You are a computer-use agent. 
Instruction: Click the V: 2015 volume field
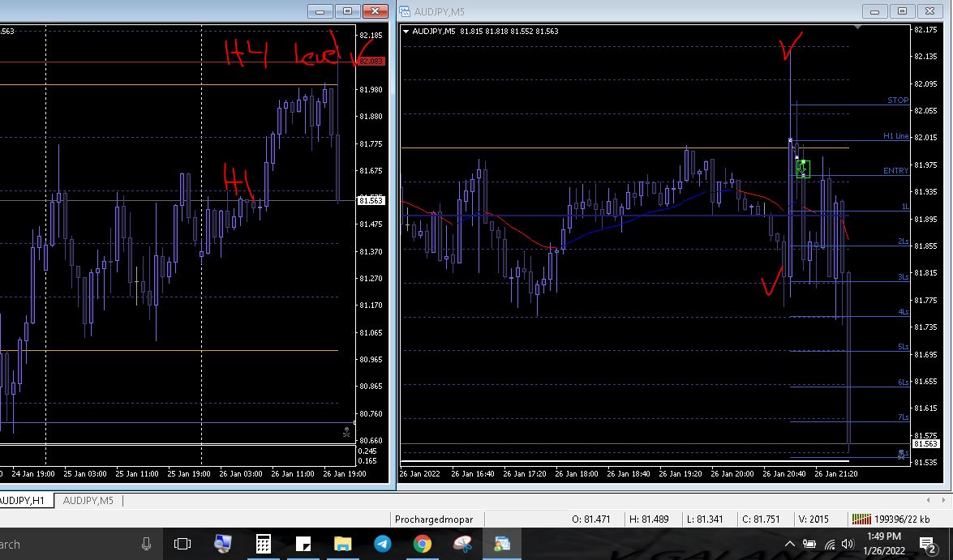(x=813, y=519)
